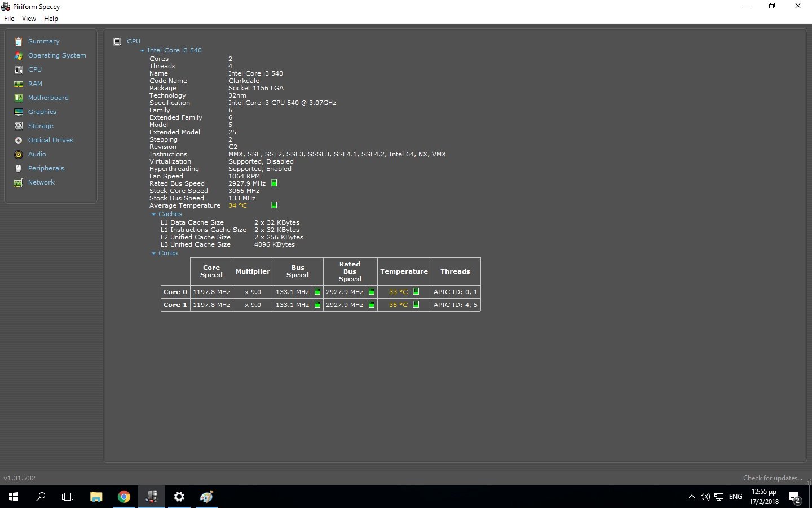Click Core 1 temperature green indicator

416,305
